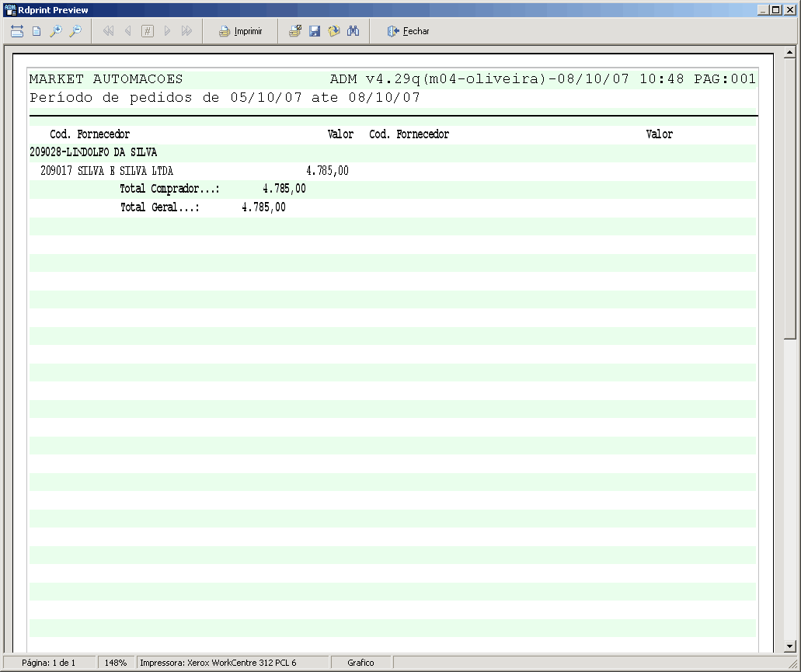Click the rightmost 'Valor' column header
Image resolution: width=801 pixels, height=672 pixels.
660,134
